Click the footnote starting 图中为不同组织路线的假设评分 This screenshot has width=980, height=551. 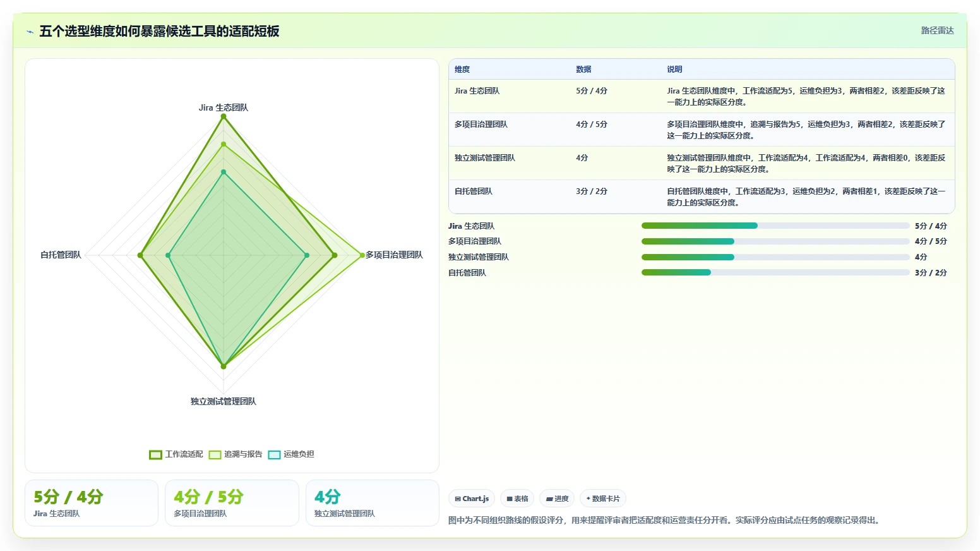tap(664, 521)
